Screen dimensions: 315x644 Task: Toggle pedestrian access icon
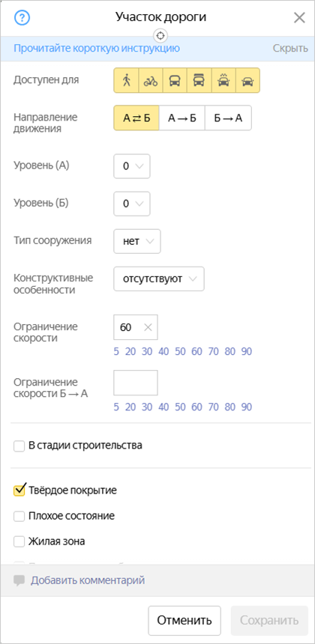point(126,81)
